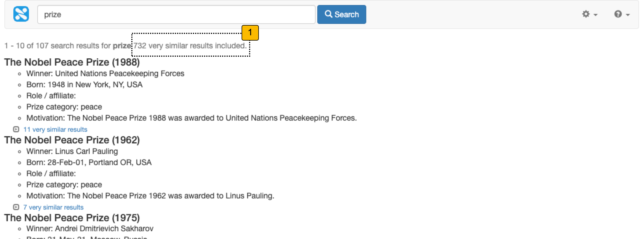Click the "Winner: Linus Carl Pauling" line
The width and height of the screenshot is (644, 239).
click(72, 151)
